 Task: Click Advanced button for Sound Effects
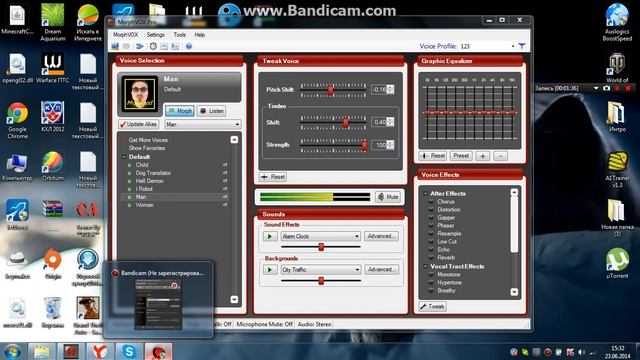click(380, 236)
